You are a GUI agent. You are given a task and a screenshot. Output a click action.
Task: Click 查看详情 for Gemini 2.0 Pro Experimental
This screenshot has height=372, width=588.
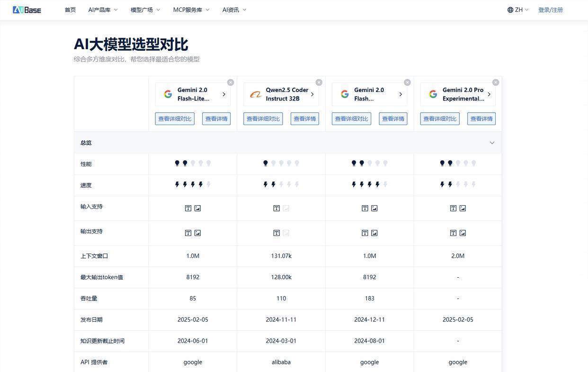point(481,119)
